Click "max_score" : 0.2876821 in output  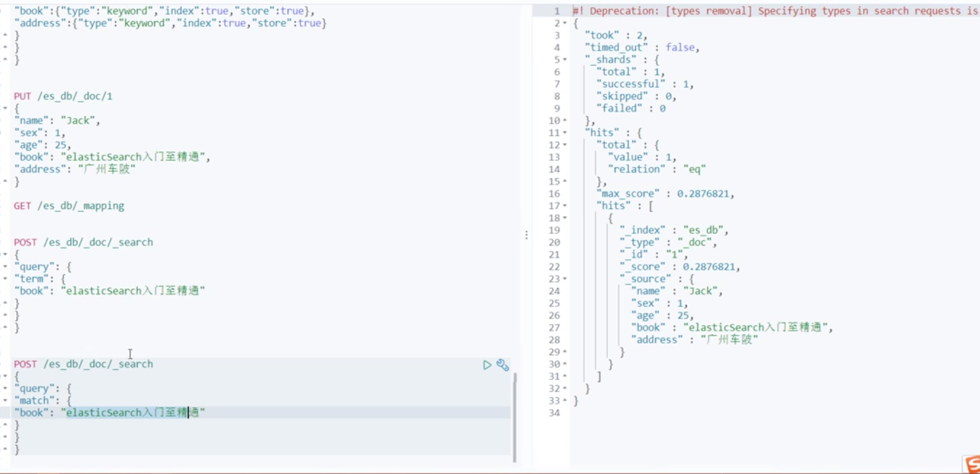pyautogui.click(x=665, y=194)
